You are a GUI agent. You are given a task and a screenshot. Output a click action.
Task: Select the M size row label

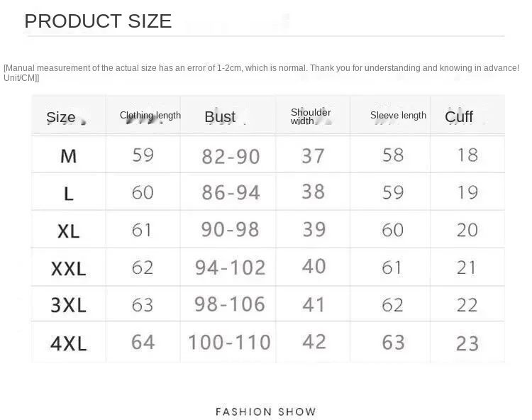click(x=68, y=156)
